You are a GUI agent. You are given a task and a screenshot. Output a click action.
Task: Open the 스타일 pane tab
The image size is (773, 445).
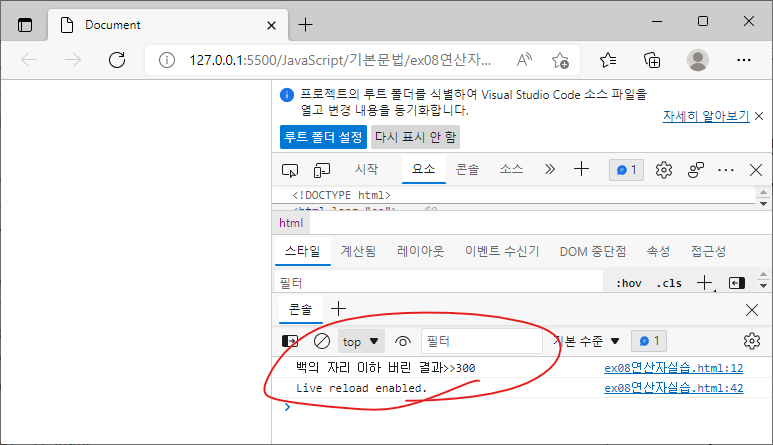pos(302,251)
